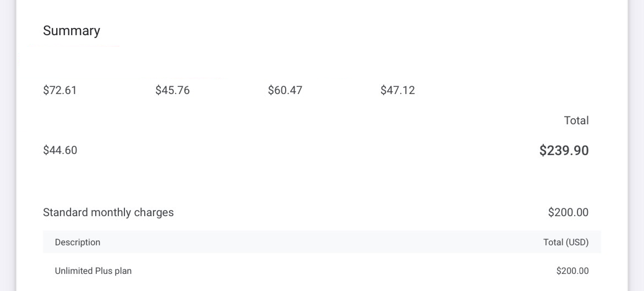Click the Standard monthly charges heading text
The image size is (644, 291).
pyautogui.click(x=108, y=212)
